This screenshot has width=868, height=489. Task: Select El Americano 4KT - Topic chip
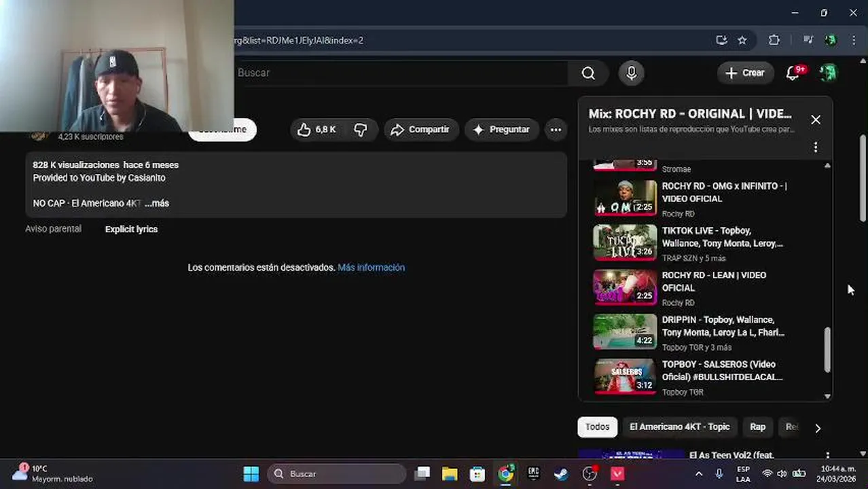click(679, 427)
